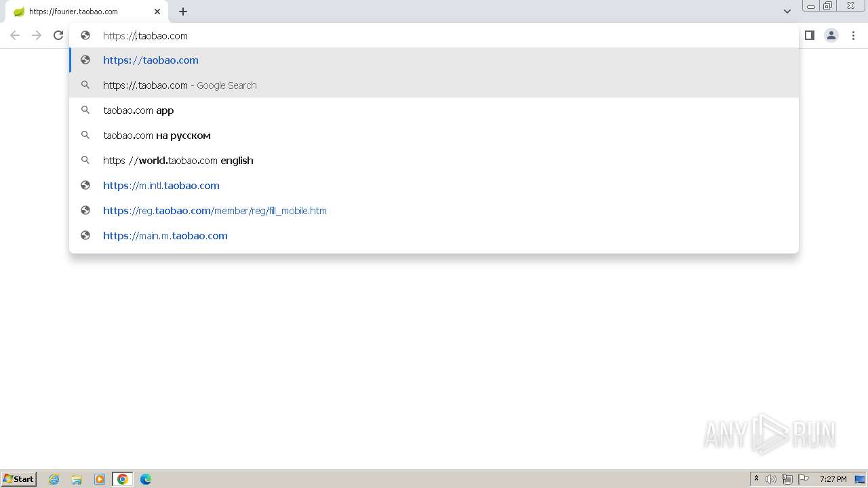Image resolution: width=868 pixels, height=488 pixels.
Task: Select 'world.taobao.com english' suggestion
Action: pos(434,160)
